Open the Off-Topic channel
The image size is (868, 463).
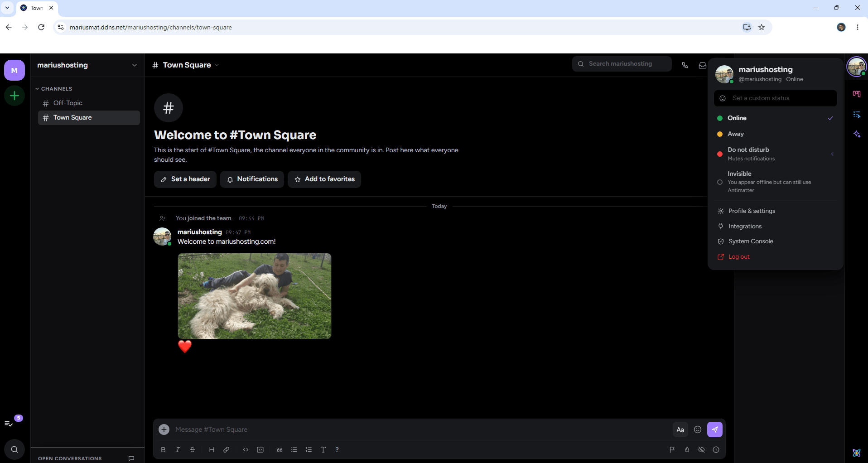pyautogui.click(x=89, y=103)
